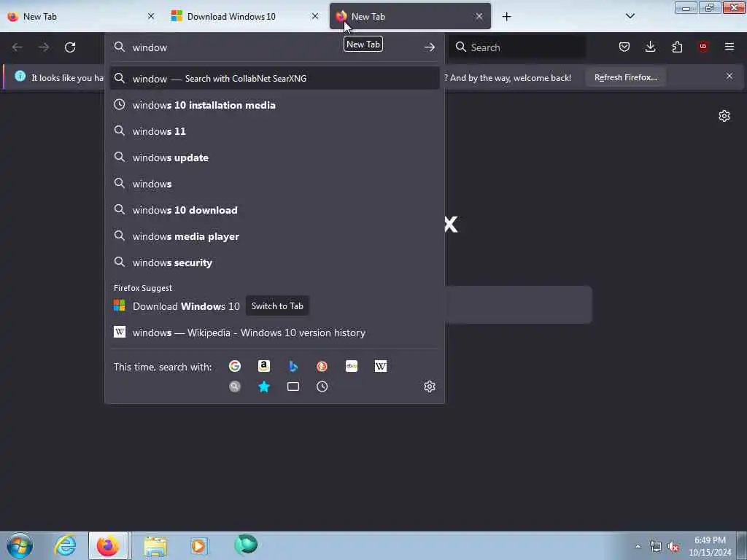Select the gray SearXNG search engine icon
Screen dimensions: 747x560
click(235, 386)
